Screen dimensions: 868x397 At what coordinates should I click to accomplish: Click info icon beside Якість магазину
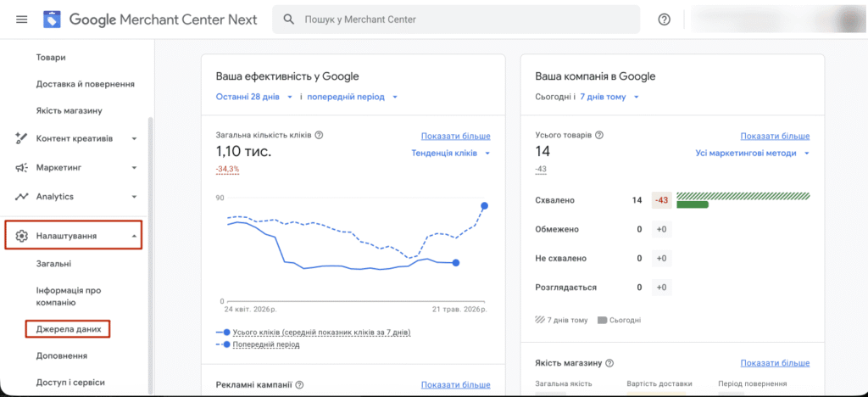click(609, 363)
